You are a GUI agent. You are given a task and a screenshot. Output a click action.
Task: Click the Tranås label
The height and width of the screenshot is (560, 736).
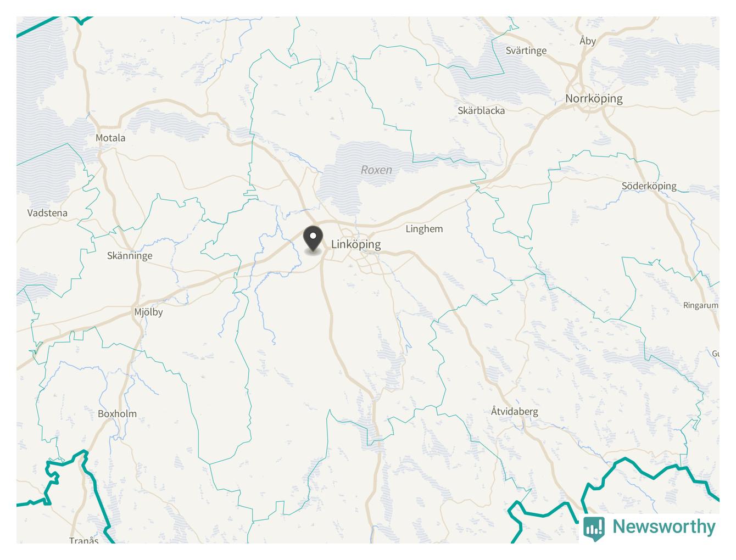[x=83, y=540]
